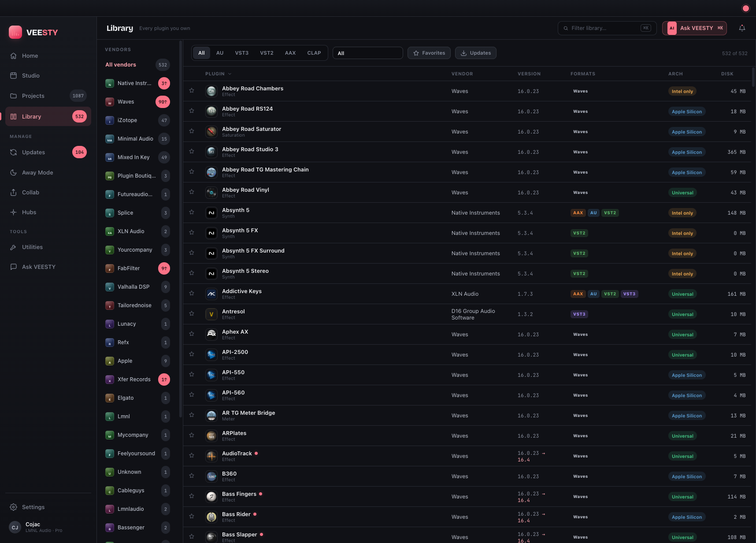This screenshot has height=543, width=756.
Task: Click the Updates refresh icon in sidebar
Action: click(14, 152)
